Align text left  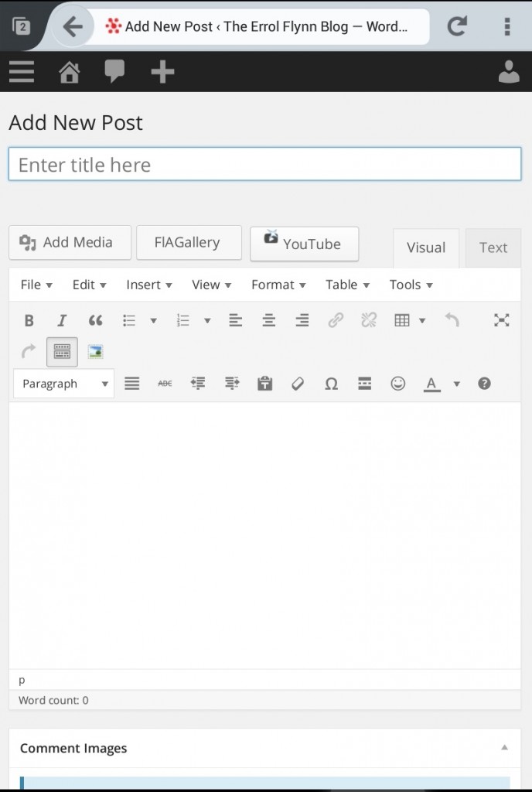[x=235, y=320]
